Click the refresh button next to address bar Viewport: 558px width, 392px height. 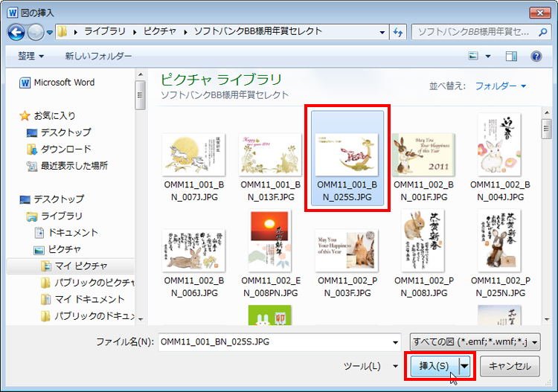click(398, 33)
